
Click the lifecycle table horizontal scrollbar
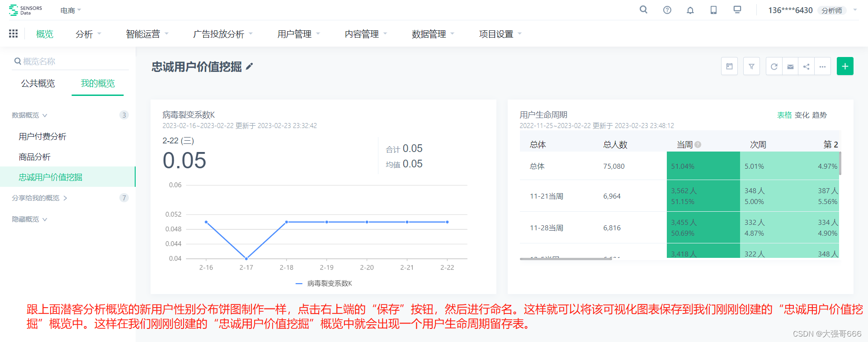coord(566,259)
